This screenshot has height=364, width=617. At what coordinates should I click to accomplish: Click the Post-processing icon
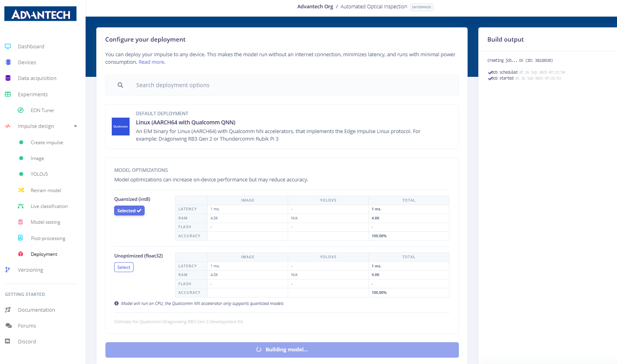click(21, 238)
